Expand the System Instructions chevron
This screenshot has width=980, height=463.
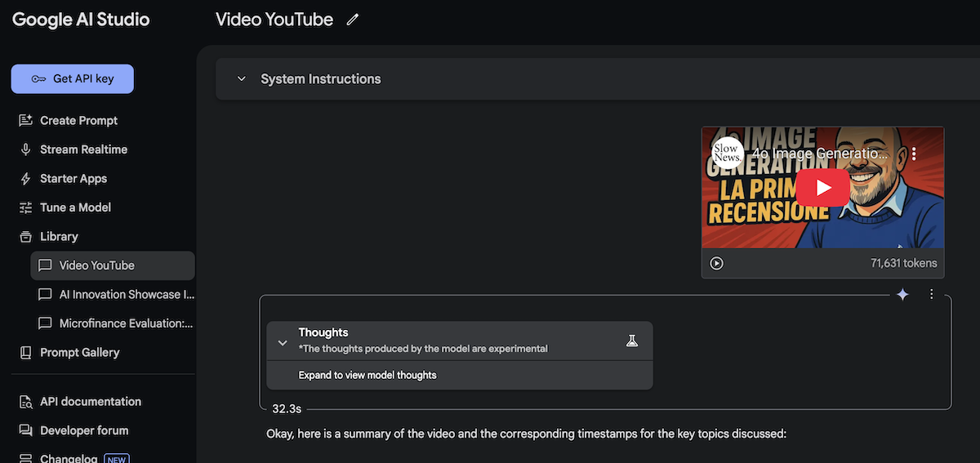(241, 79)
